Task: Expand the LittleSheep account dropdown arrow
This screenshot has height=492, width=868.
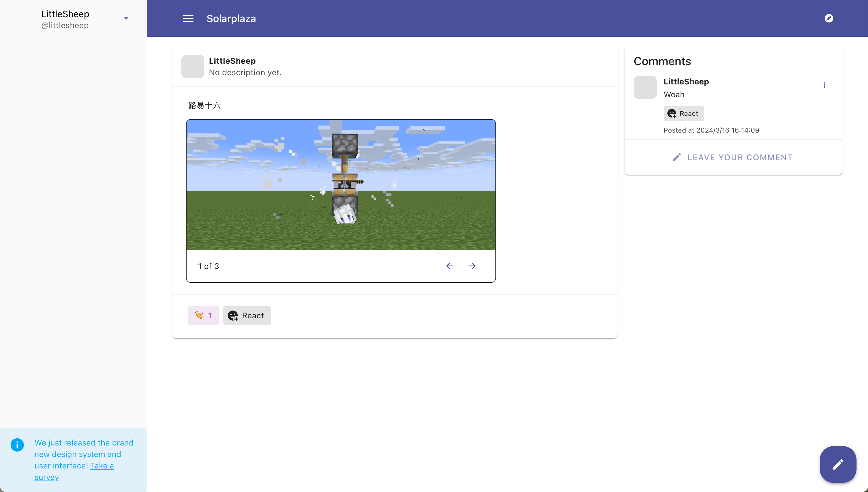Action: (126, 19)
